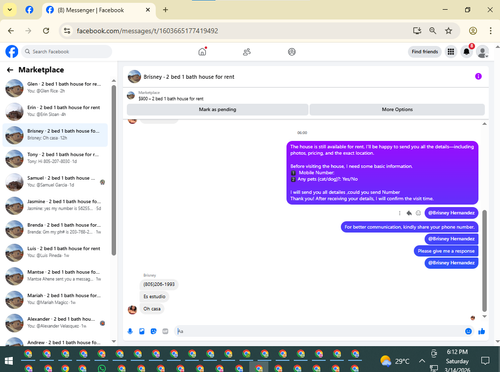Open the weather widget showing 29°C
500x372 pixels.
[395, 361]
